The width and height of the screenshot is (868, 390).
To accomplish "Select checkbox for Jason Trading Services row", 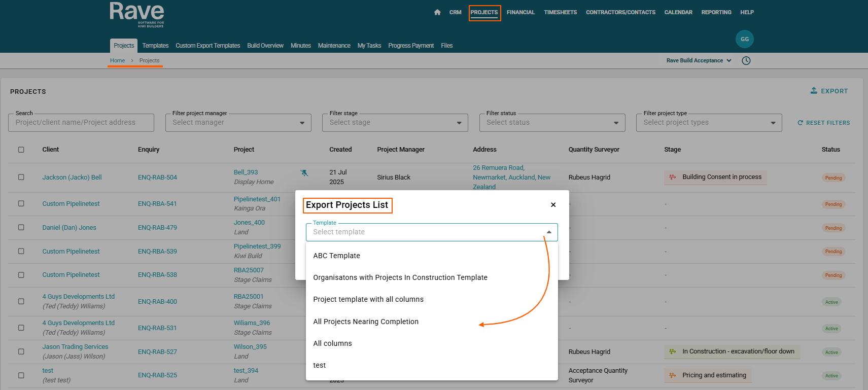I will pos(21,351).
